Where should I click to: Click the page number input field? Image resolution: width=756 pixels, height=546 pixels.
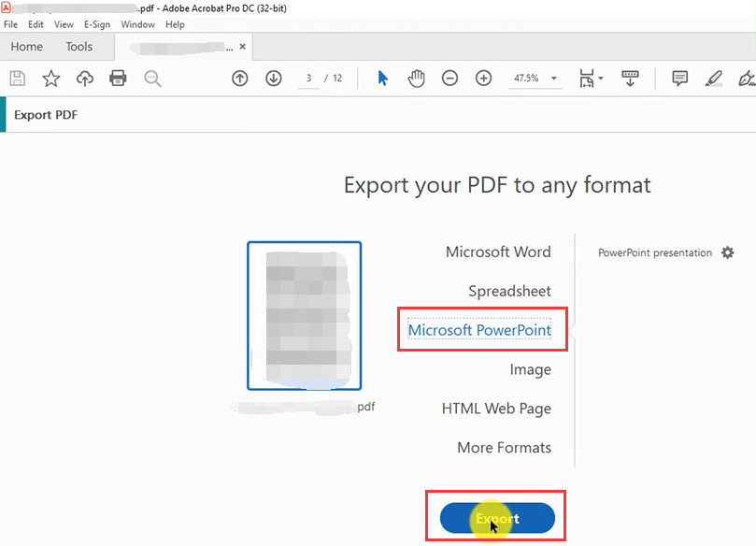pos(308,79)
